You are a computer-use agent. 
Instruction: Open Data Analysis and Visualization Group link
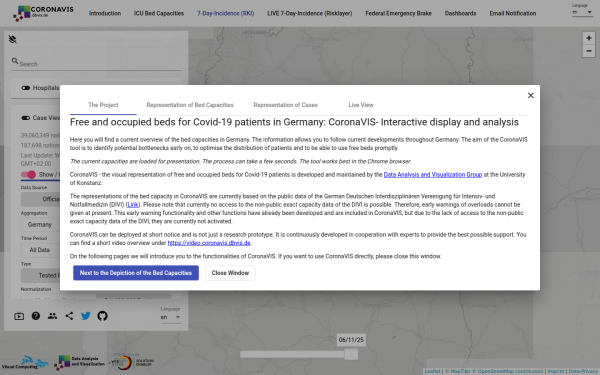(x=433, y=174)
